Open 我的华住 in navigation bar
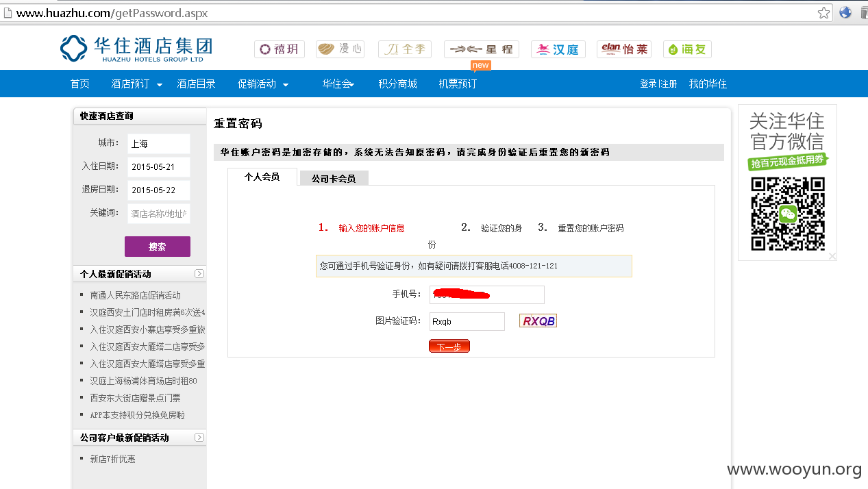The width and height of the screenshot is (868, 489). (x=708, y=84)
